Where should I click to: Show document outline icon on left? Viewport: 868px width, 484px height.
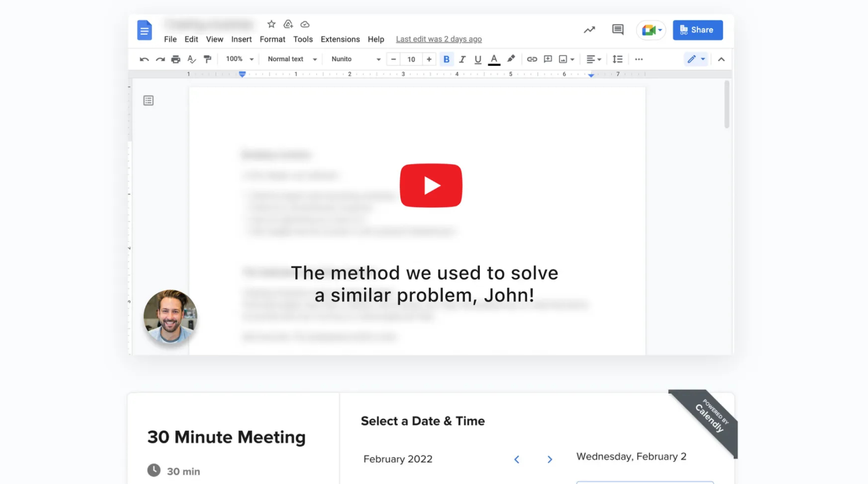click(148, 100)
